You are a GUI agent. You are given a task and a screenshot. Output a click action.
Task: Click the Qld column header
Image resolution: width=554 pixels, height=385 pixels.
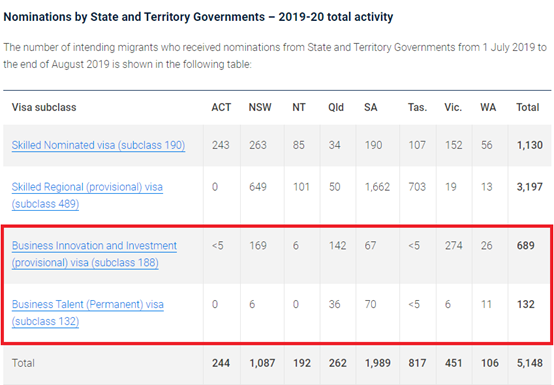click(x=336, y=107)
